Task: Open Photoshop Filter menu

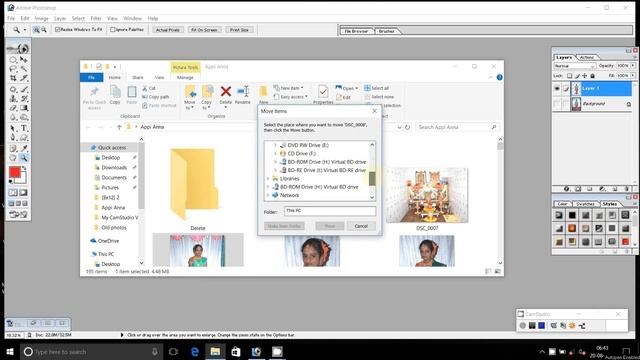Action: [96, 18]
